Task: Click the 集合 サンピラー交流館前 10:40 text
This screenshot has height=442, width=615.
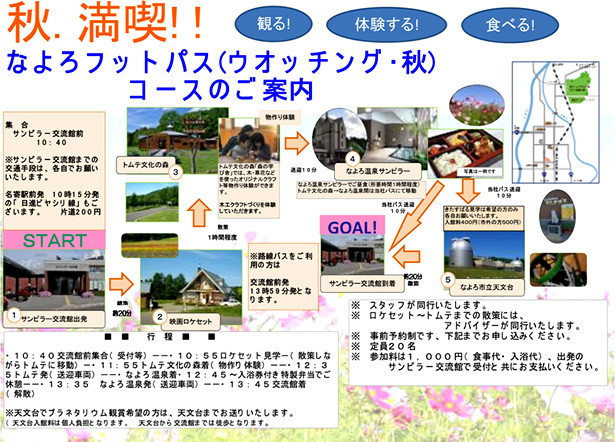Action: coord(44,134)
